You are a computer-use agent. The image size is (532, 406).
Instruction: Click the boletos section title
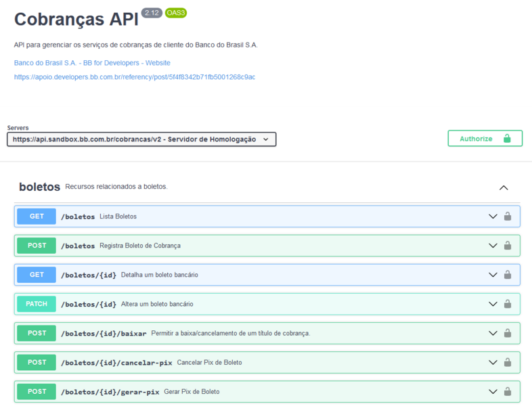point(39,187)
